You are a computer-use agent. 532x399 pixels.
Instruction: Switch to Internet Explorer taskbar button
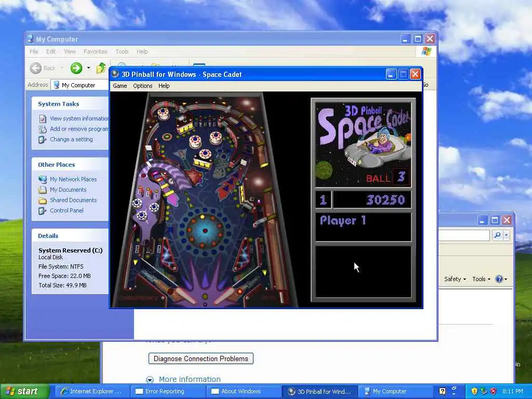[x=91, y=392]
